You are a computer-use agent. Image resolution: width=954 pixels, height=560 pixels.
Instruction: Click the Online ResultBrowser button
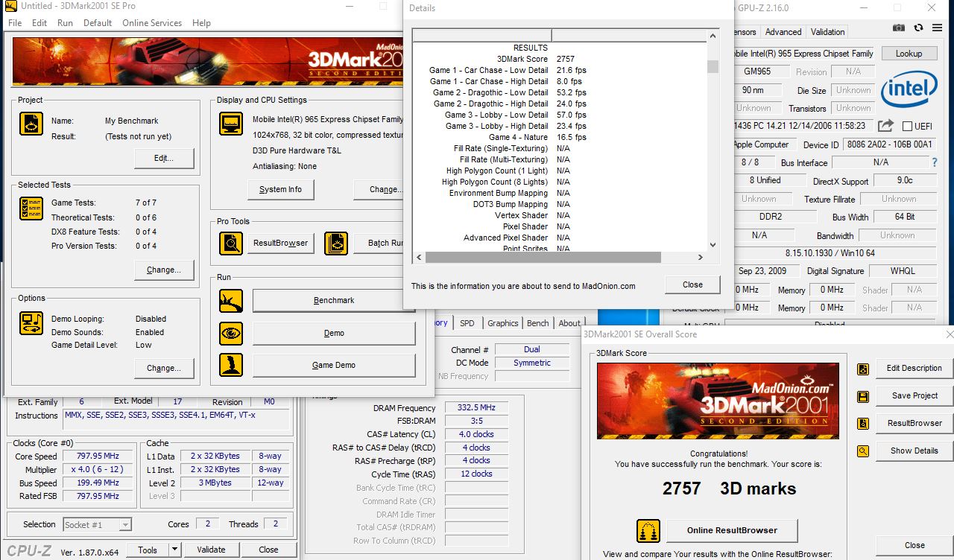(x=731, y=531)
